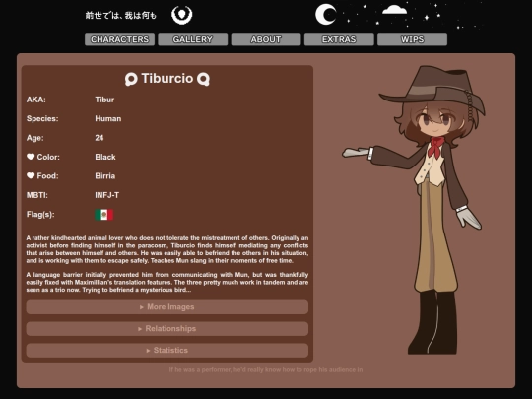
Task: Click the footer quote about roping his audience
Action: (266, 369)
